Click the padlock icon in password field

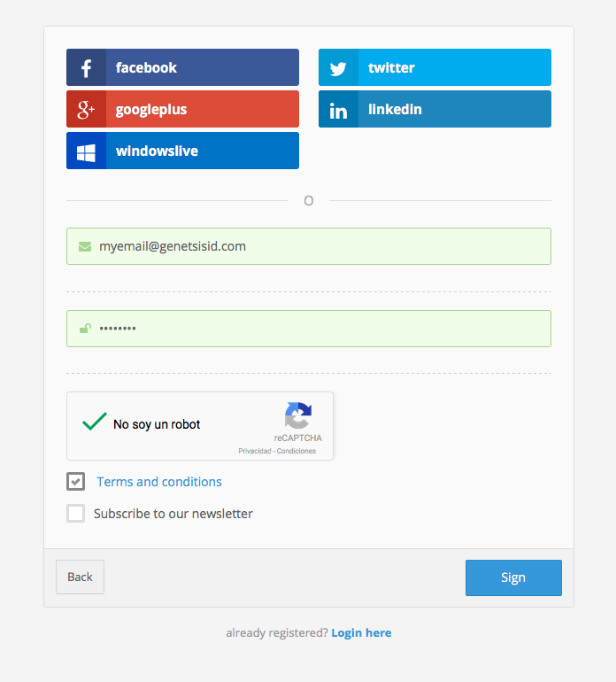(85, 329)
